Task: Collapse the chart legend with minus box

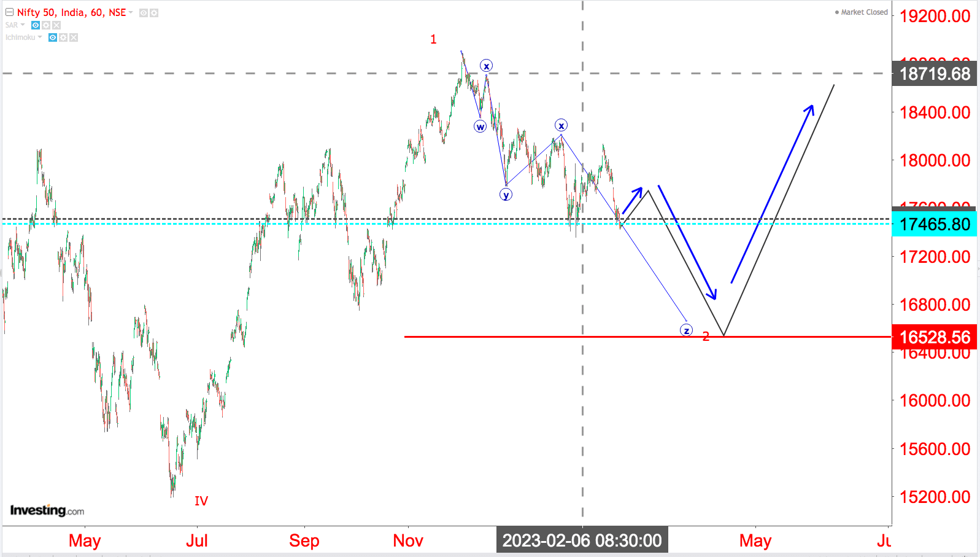Action: (x=9, y=12)
